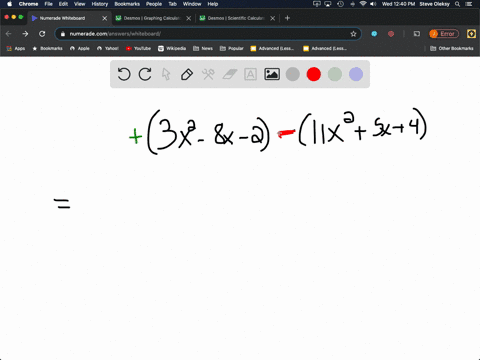Reload the current page
This screenshot has height=360, width=480.
tap(42, 34)
